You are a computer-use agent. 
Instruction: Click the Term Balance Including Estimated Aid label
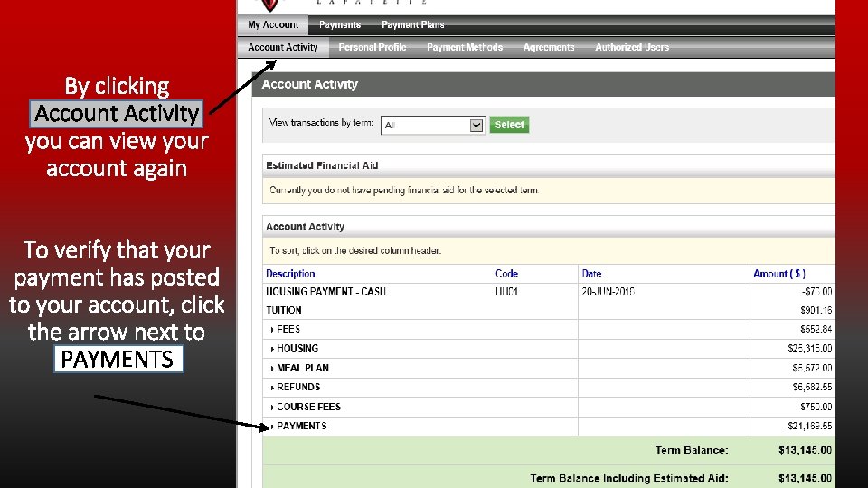coord(629,478)
